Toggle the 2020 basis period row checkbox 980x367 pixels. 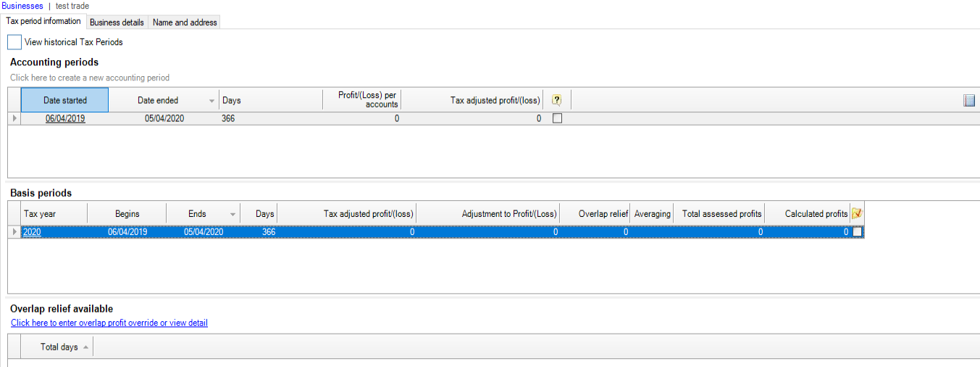(x=858, y=232)
